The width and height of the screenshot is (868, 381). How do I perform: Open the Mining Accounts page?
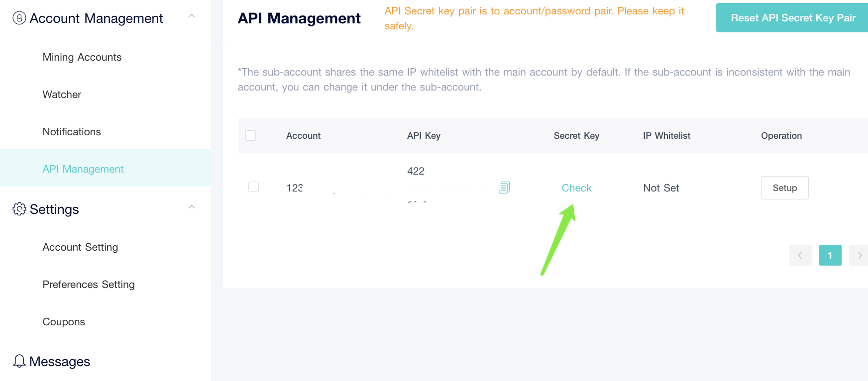click(x=82, y=57)
